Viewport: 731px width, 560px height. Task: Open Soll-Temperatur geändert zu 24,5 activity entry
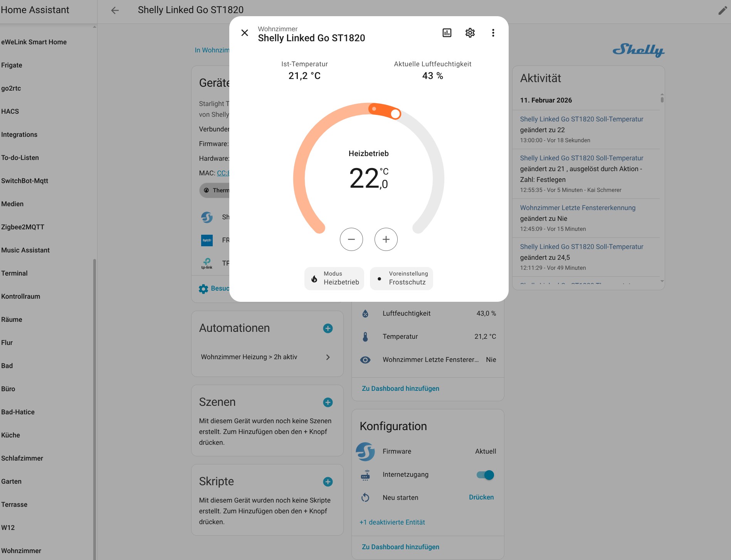586,257
